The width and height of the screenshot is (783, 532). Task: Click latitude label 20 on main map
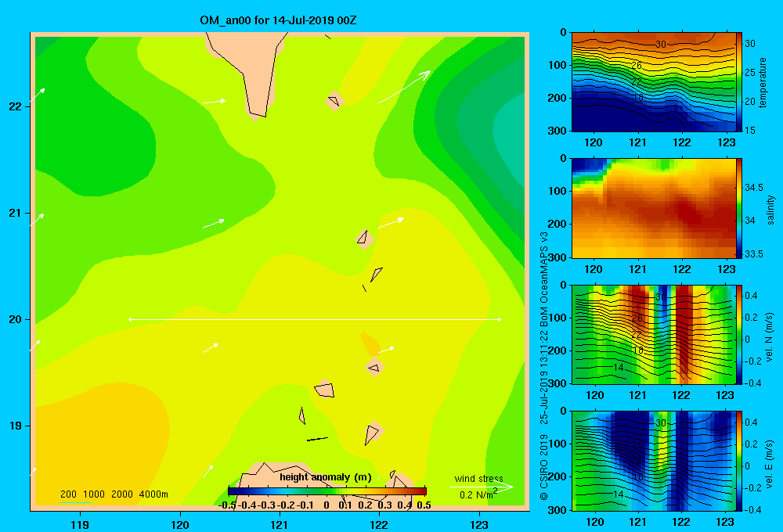[x=15, y=319]
